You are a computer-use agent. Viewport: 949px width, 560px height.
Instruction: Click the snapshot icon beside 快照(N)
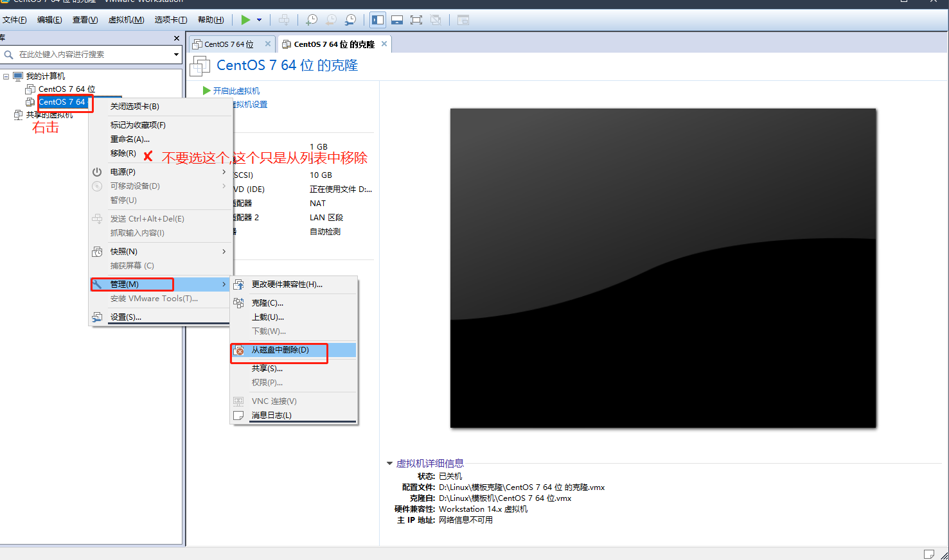tap(97, 252)
